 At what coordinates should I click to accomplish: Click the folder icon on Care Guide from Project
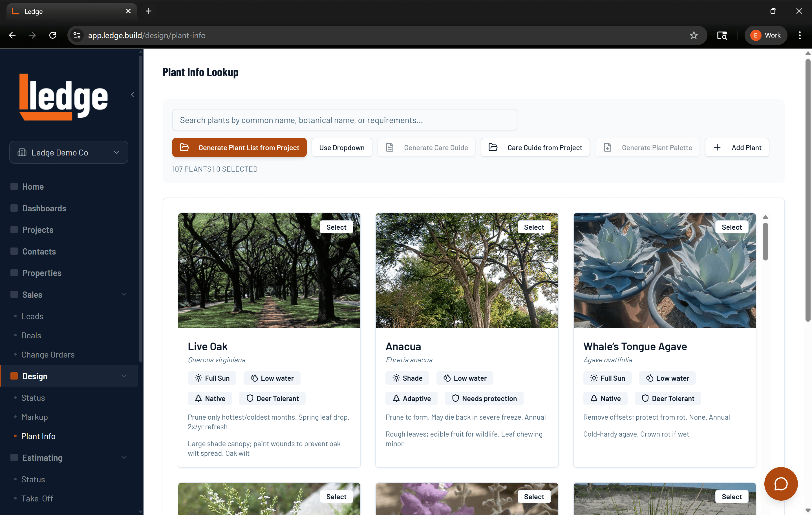click(493, 147)
